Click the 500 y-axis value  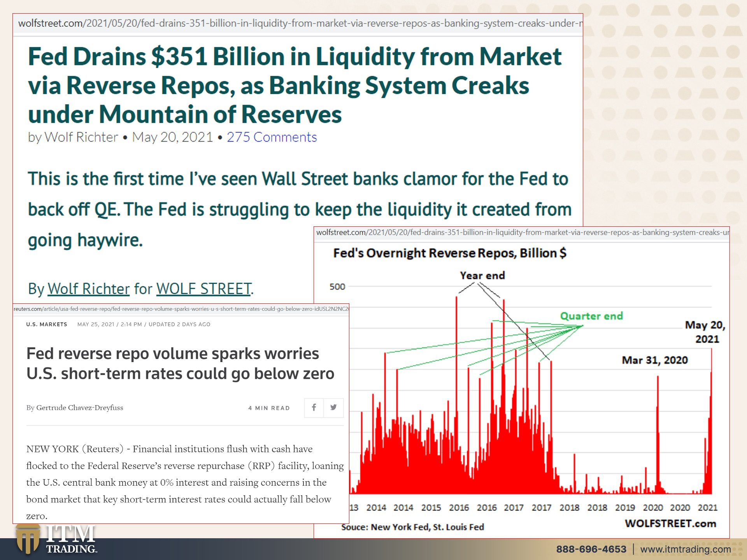coord(337,287)
